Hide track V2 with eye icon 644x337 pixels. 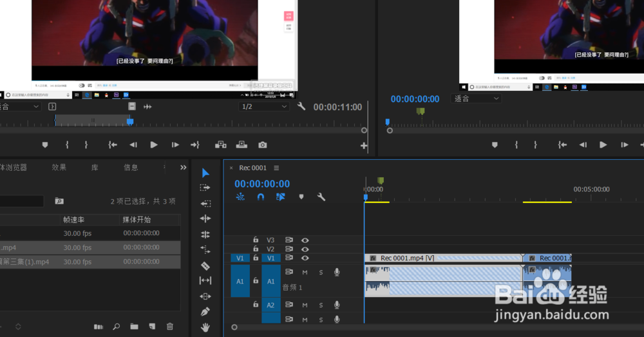[305, 249]
